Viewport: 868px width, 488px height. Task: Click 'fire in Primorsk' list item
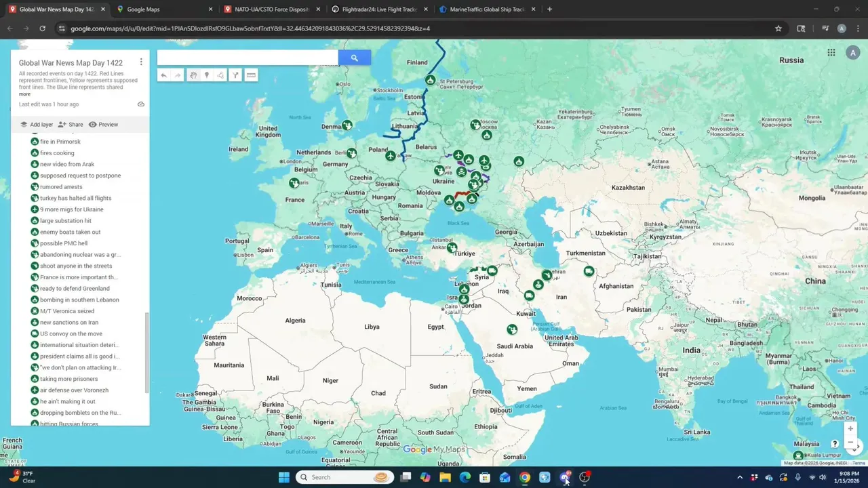[60, 142]
